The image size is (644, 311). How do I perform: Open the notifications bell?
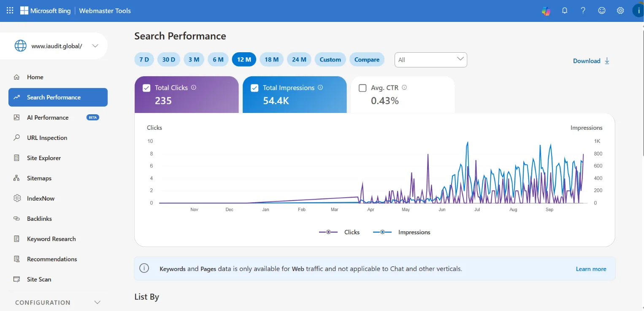(x=565, y=11)
